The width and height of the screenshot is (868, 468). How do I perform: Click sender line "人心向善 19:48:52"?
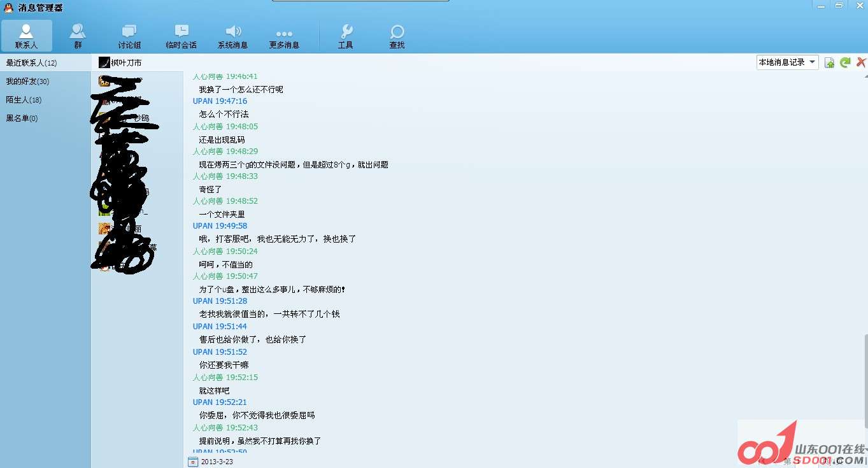[225, 201]
